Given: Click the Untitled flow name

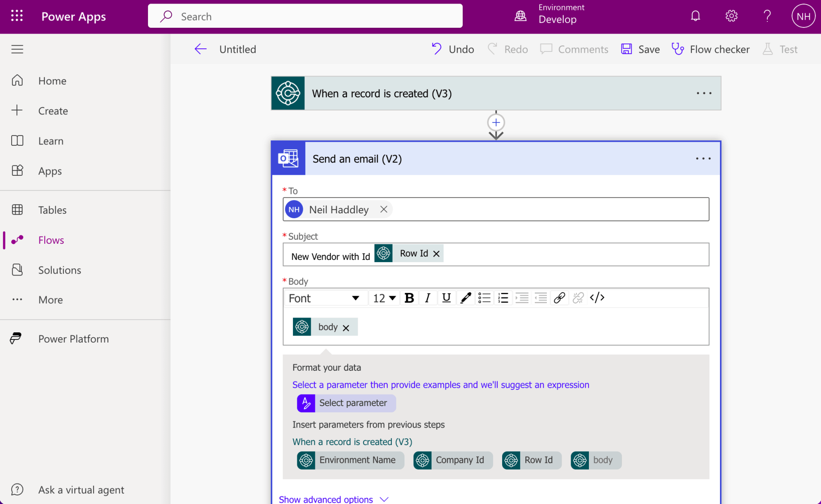Looking at the screenshot, I should (237, 49).
